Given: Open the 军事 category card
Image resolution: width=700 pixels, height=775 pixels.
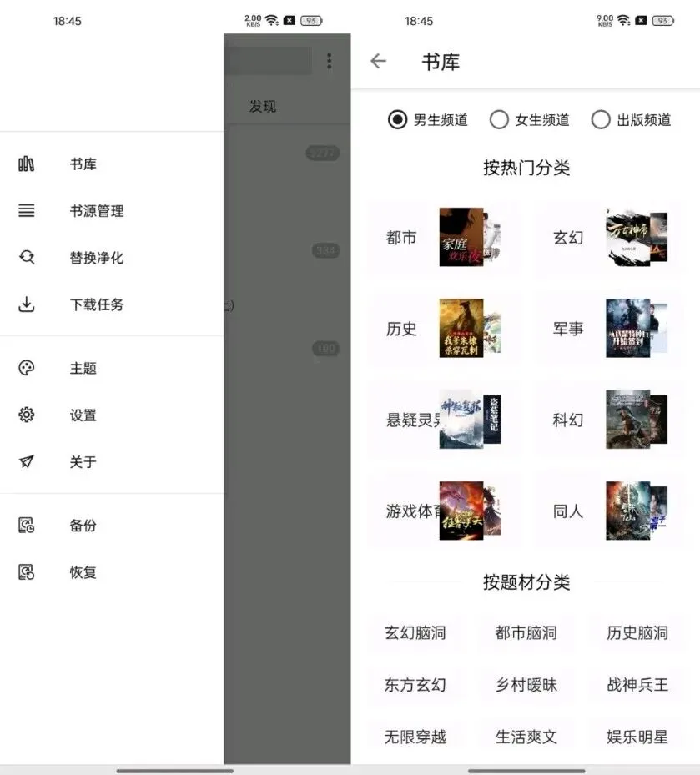Looking at the screenshot, I should click(x=610, y=328).
